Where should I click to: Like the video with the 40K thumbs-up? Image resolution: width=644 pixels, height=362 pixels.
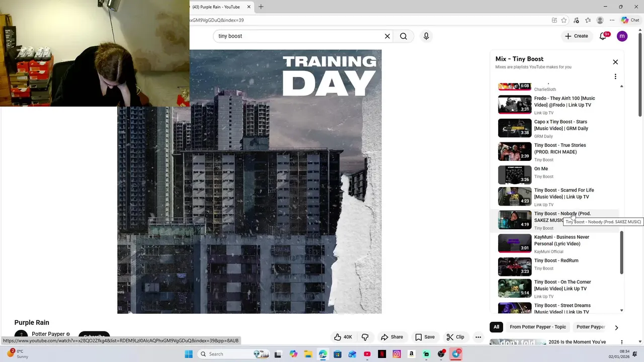pos(343,337)
